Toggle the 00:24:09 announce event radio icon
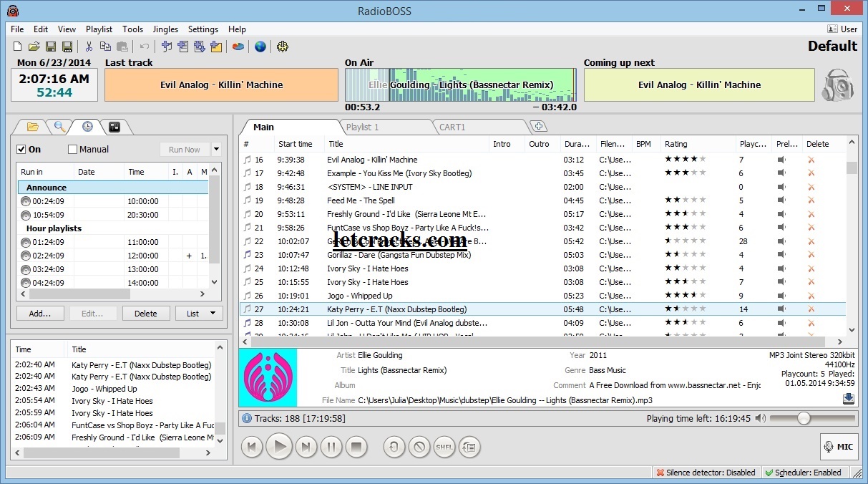Viewport: 868px width, 484px height. pos(26,201)
